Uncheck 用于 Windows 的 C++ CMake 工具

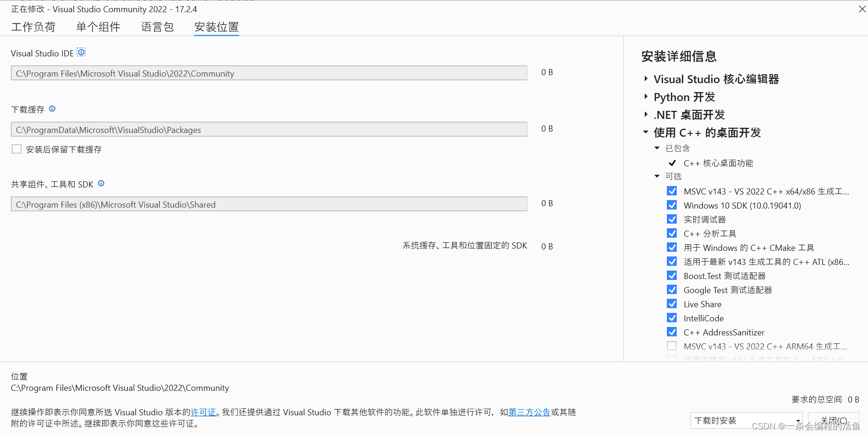click(672, 248)
